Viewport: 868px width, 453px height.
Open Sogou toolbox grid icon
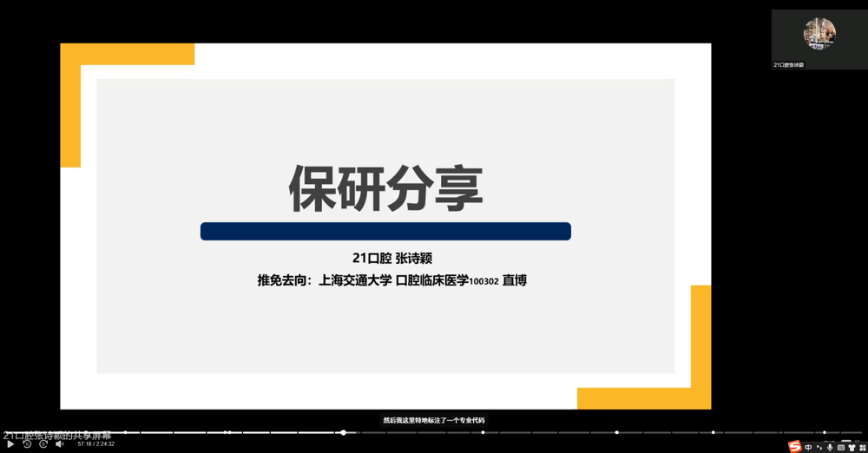click(x=862, y=448)
